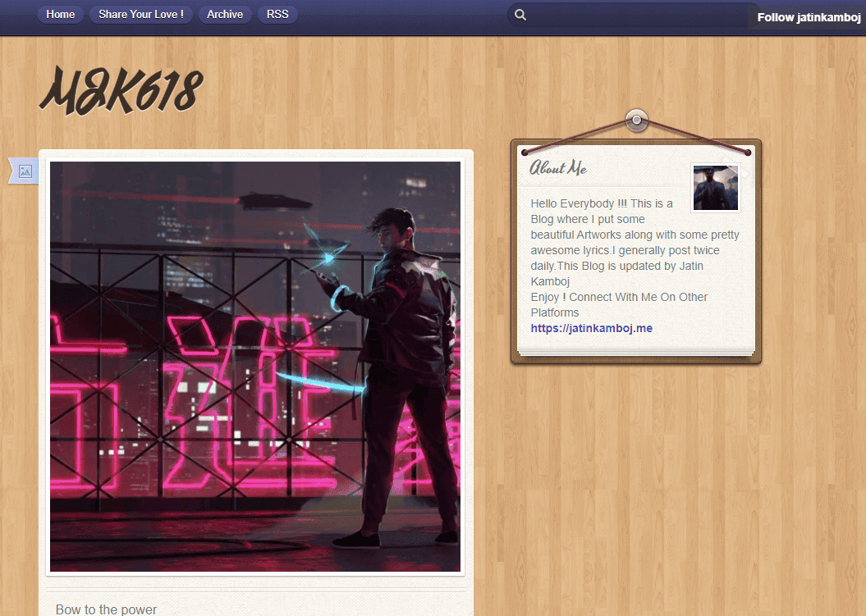Select the About Me avatar picture

coord(715,187)
